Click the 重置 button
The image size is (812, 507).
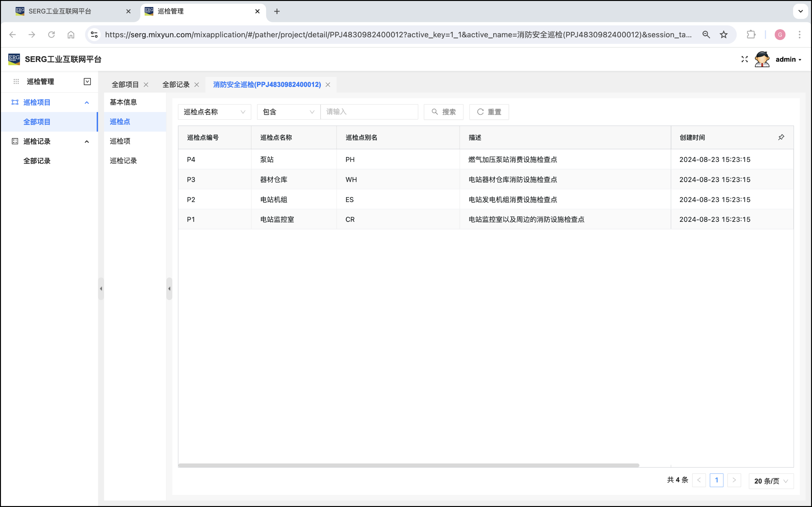point(489,112)
